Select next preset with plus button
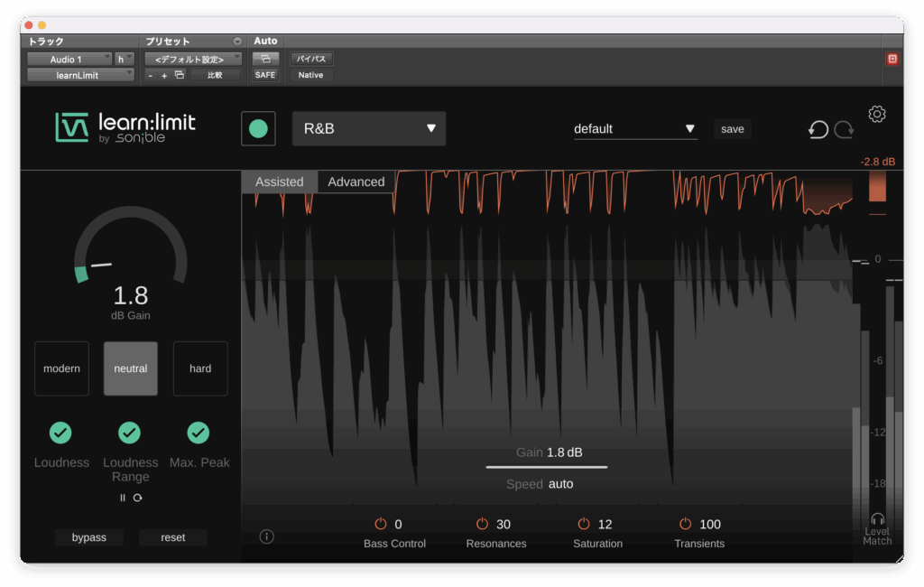Screen dimensions: 924x587 coord(164,76)
